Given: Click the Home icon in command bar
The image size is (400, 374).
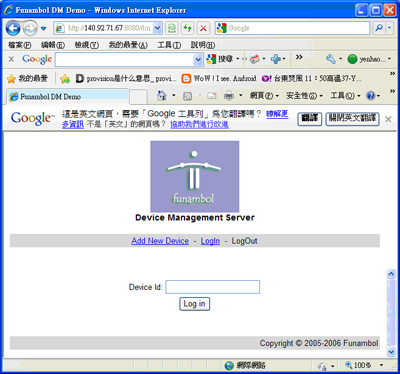Looking at the screenshot, I should (x=162, y=96).
